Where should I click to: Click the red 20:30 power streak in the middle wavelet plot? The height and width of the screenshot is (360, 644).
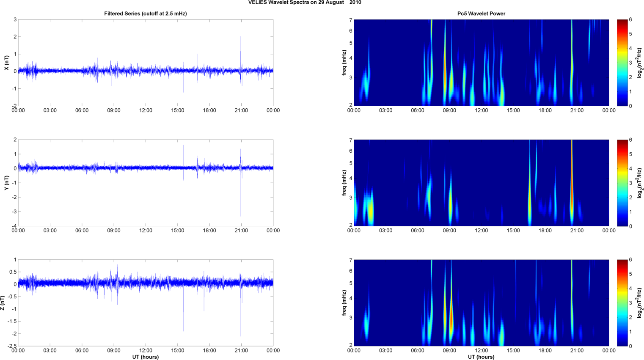(x=572, y=182)
